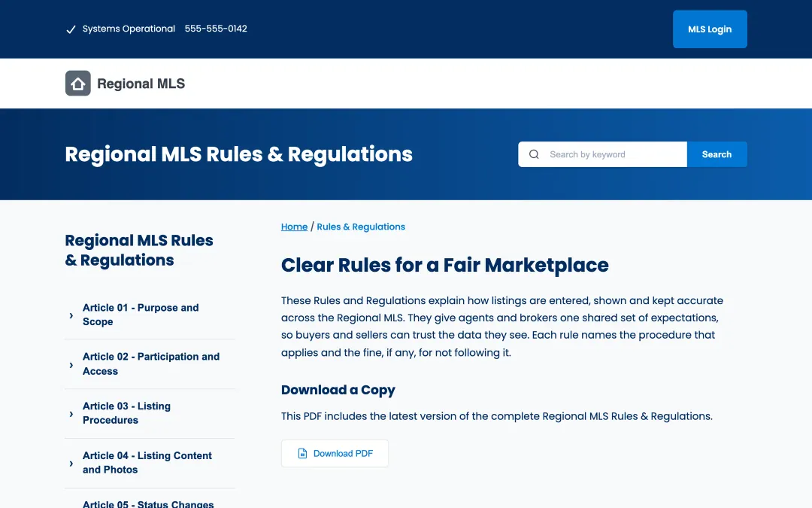Expand Article 03 chevron arrow
The height and width of the screenshot is (508, 812).
(71, 414)
